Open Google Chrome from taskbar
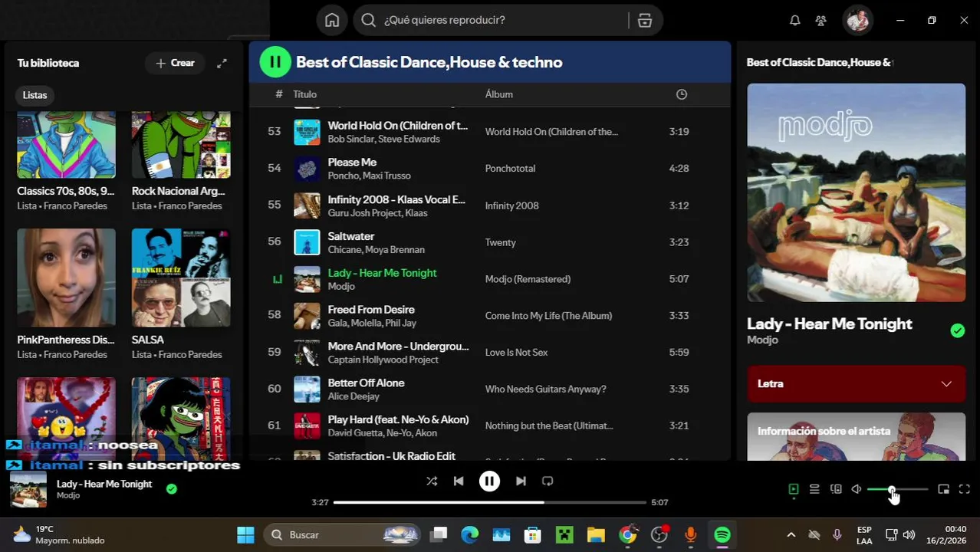Image resolution: width=980 pixels, height=552 pixels. [x=628, y=535]
